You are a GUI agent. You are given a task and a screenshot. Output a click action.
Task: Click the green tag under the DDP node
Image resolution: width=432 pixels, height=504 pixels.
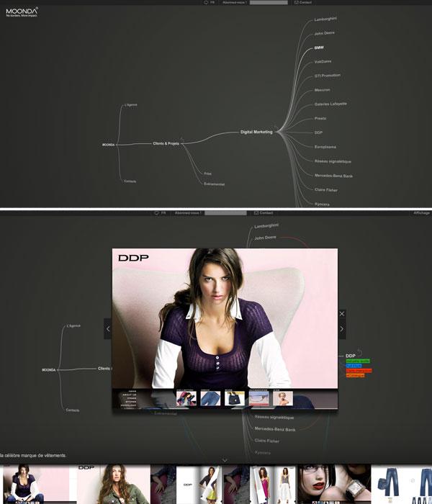358,361
